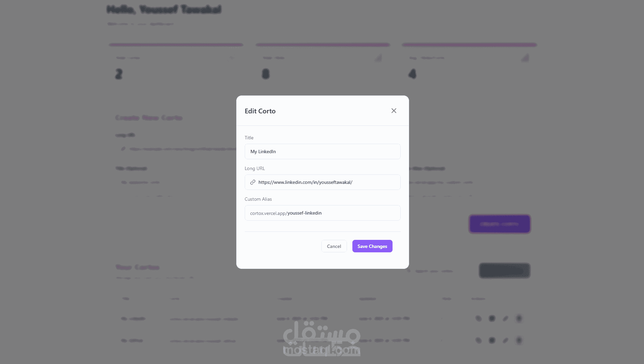This screenshot has height=364, width=644.
Task: Click the Custom Alias label
Action: pos(258,199)
